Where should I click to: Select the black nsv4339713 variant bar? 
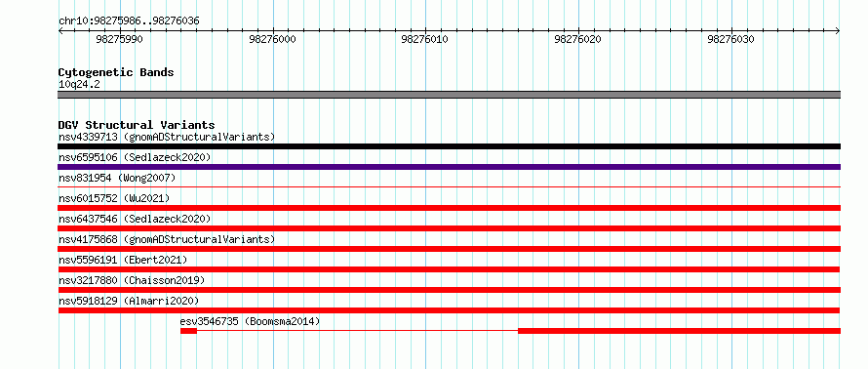449,146
